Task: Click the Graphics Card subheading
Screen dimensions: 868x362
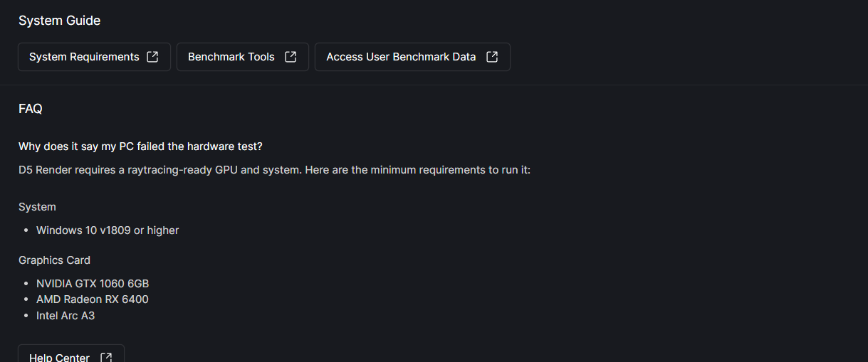Action: (x=54, y=260)
